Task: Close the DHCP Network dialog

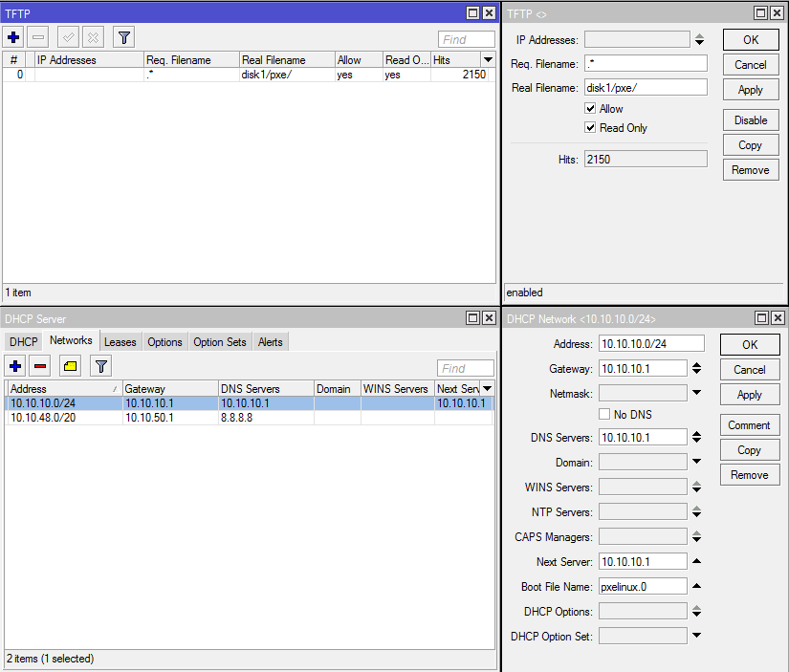Action: point(778,318)
